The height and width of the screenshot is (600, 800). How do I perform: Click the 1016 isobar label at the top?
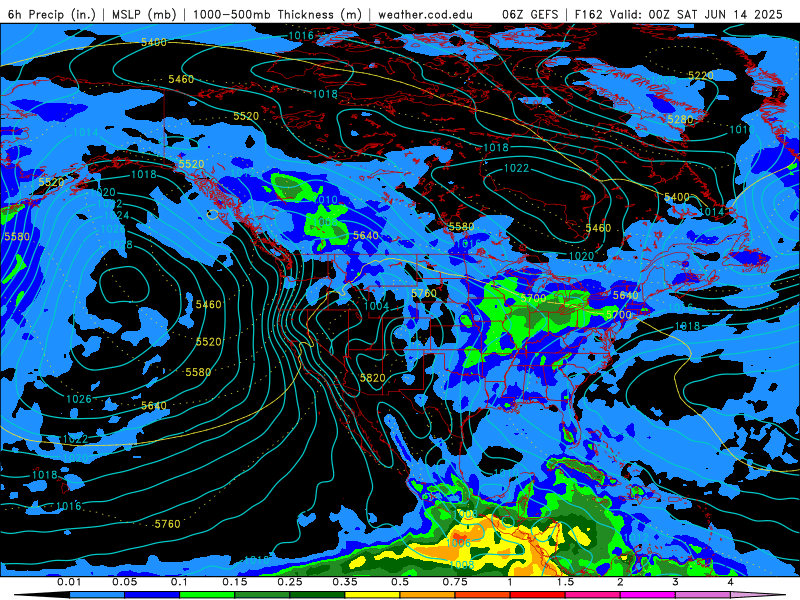click(301, 36)
